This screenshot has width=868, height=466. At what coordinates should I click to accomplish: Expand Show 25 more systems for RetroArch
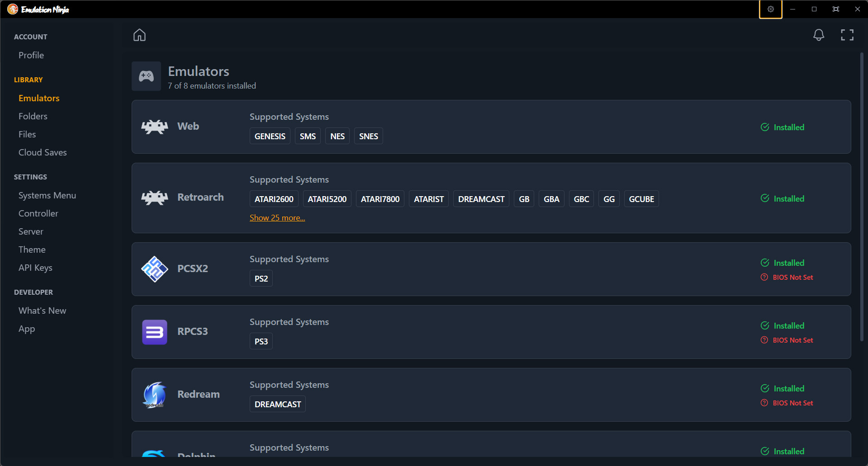coord(277,217)
